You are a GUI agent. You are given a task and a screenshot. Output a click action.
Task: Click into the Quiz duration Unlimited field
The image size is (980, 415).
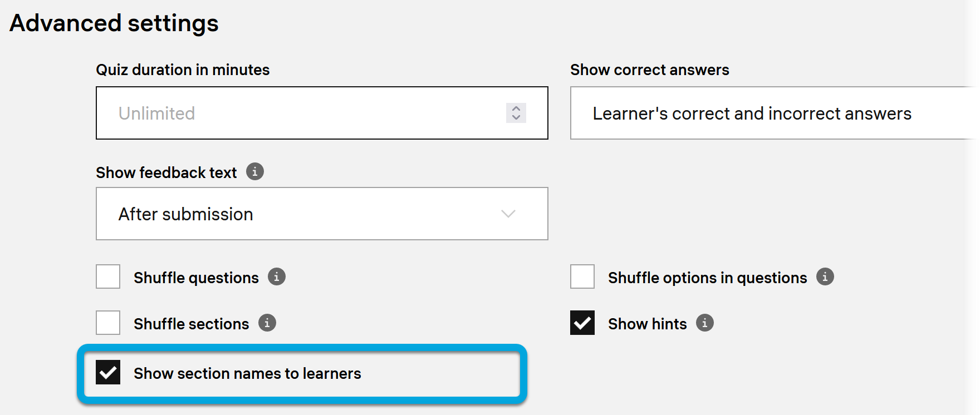pyautogui.click(x=301, y=113)
